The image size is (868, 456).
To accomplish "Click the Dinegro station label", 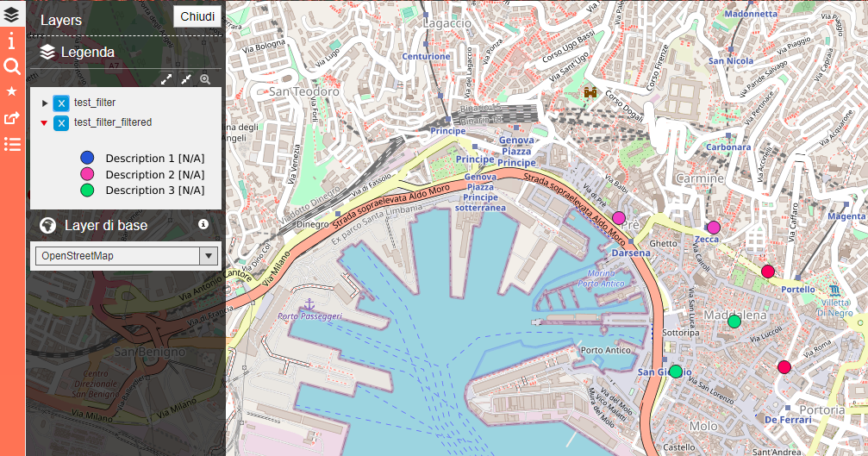I will [312, 225].
